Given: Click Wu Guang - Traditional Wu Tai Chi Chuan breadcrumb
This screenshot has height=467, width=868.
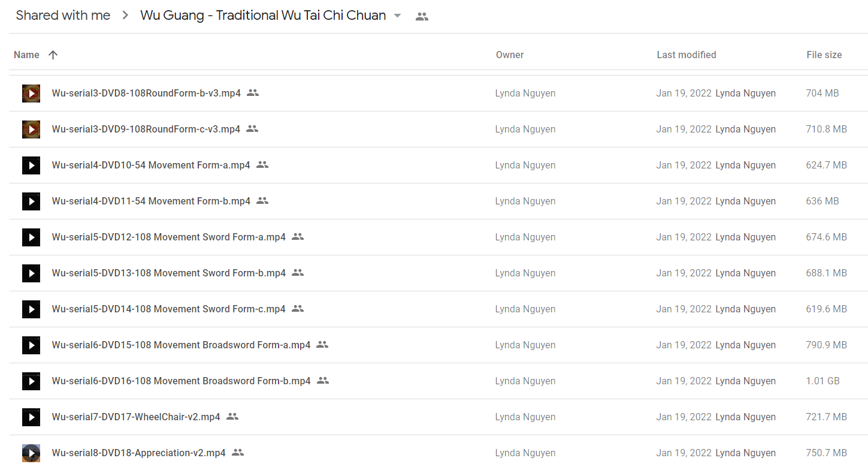Looking at the screenshot, I should (263, 16).
